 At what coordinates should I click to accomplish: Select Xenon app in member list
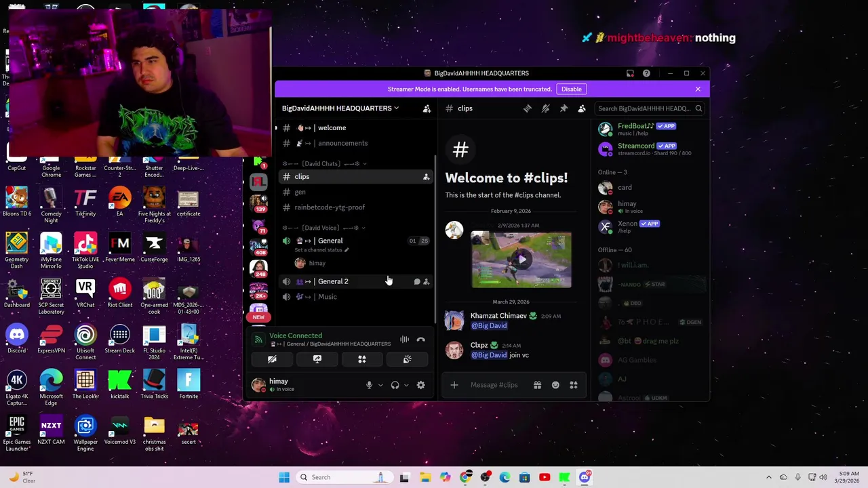click(650, 226)
